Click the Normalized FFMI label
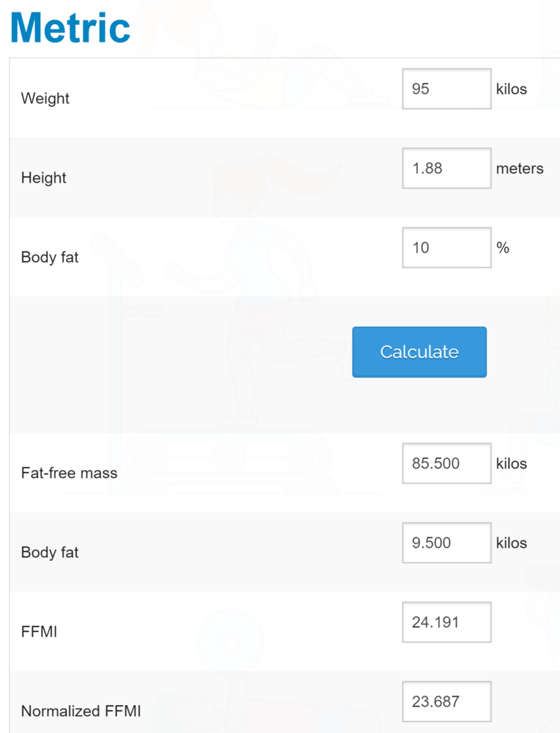 [x=81, y=711]
